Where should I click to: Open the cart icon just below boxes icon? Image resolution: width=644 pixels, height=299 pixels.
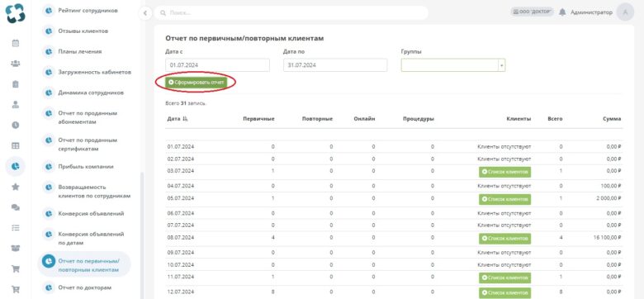[15, 269]
